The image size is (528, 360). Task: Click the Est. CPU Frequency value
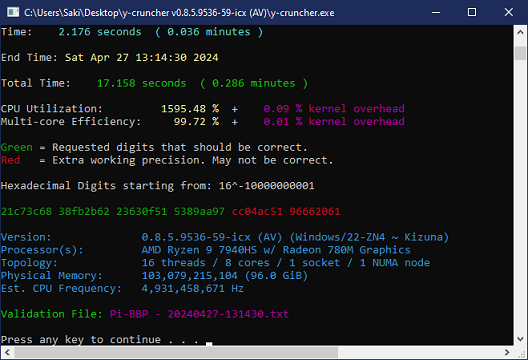click(x=192, y=288)
